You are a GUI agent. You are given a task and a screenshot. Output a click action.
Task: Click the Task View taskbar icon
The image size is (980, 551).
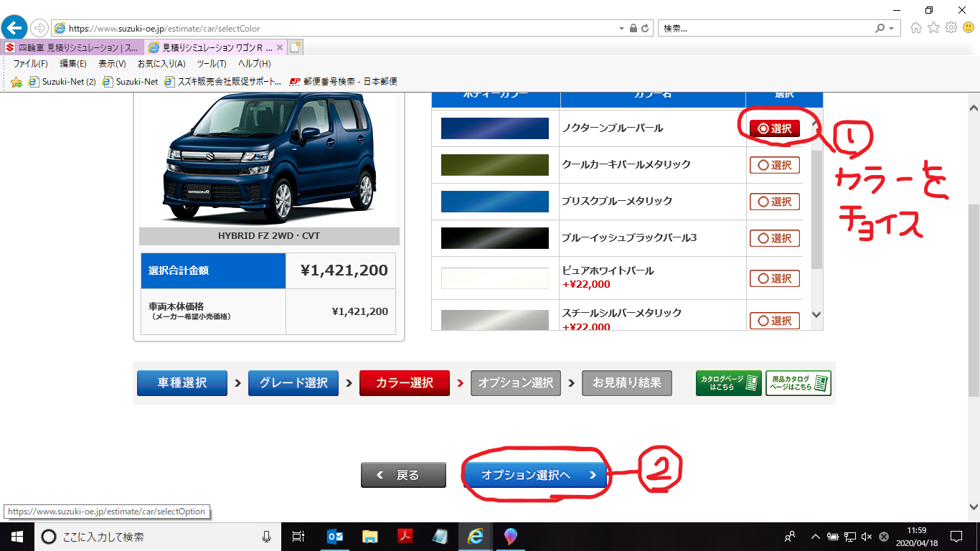click(298, 536)
